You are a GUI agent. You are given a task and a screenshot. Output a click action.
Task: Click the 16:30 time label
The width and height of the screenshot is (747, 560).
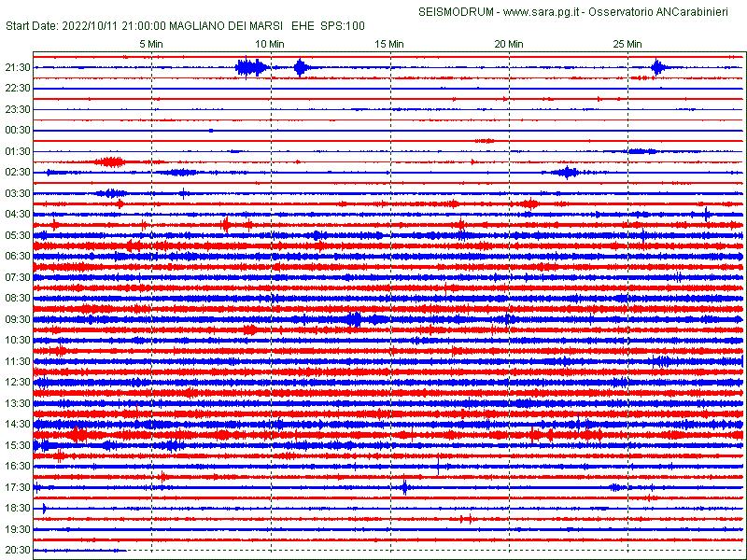(x=18, y=466)
